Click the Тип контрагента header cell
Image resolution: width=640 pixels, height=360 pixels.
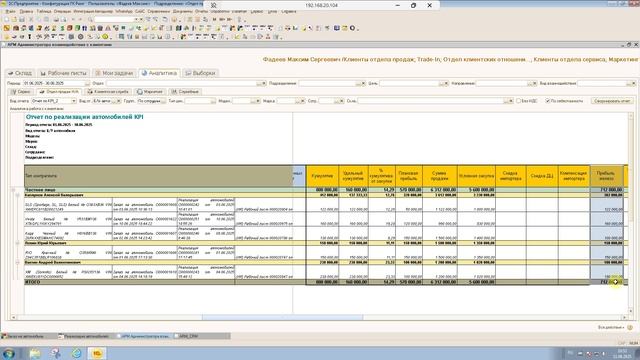click(158, 176)
